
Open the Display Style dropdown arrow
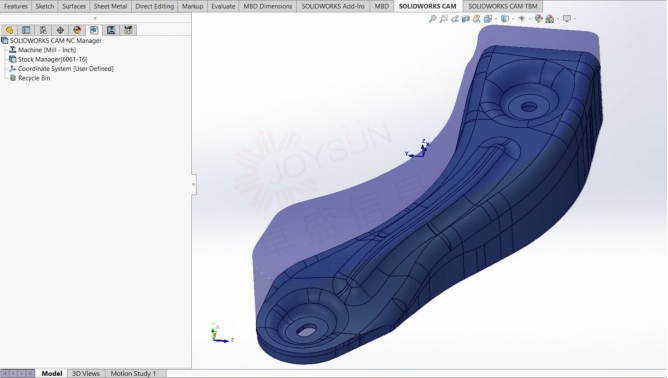(x=513, y=19)
